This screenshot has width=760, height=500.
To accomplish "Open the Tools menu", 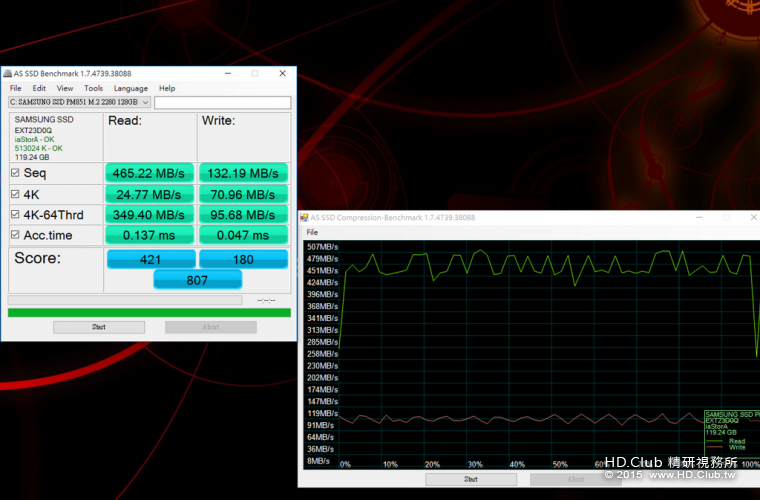I will point(93,88).
